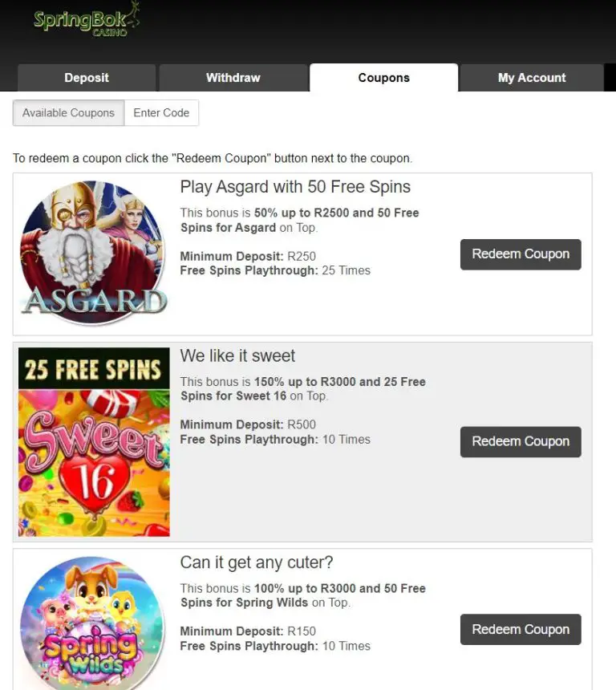Show the Available Coupons list

[68, 113]
